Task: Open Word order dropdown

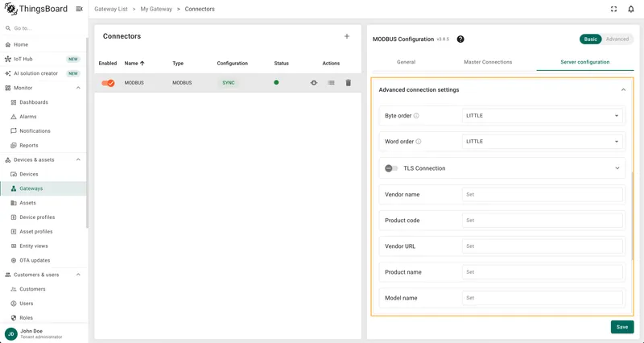Action: click(x=542, y=142)
